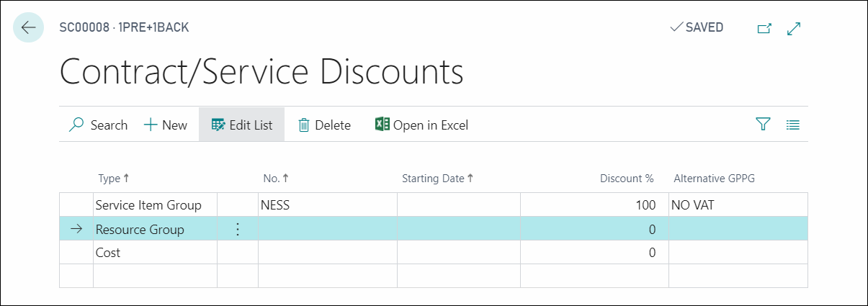
Task: Show more options for Resource Group row
Action: click(238, 230)
